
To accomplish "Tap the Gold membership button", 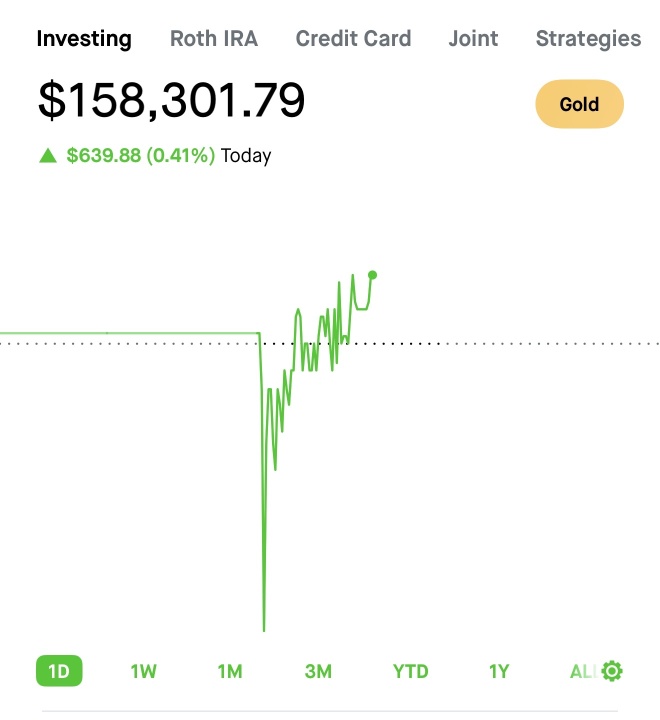I will click(x=579, y=104).
